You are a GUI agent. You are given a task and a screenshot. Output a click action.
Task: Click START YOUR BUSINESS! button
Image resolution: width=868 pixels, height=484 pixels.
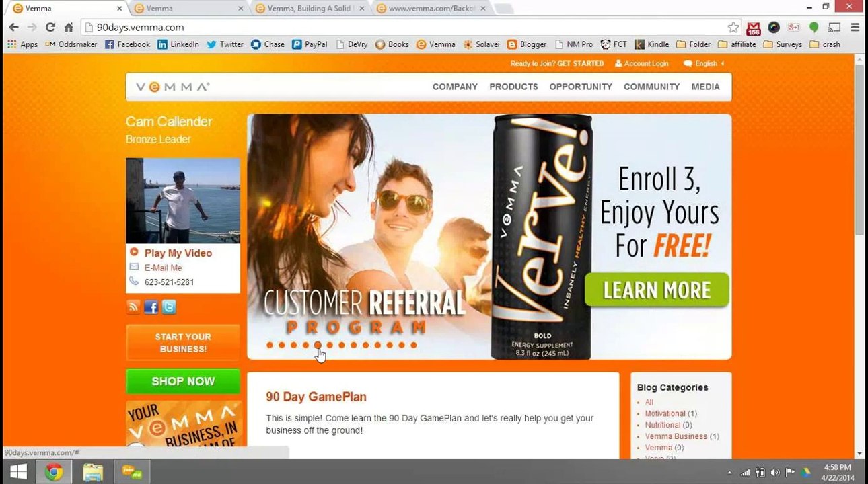183,343
